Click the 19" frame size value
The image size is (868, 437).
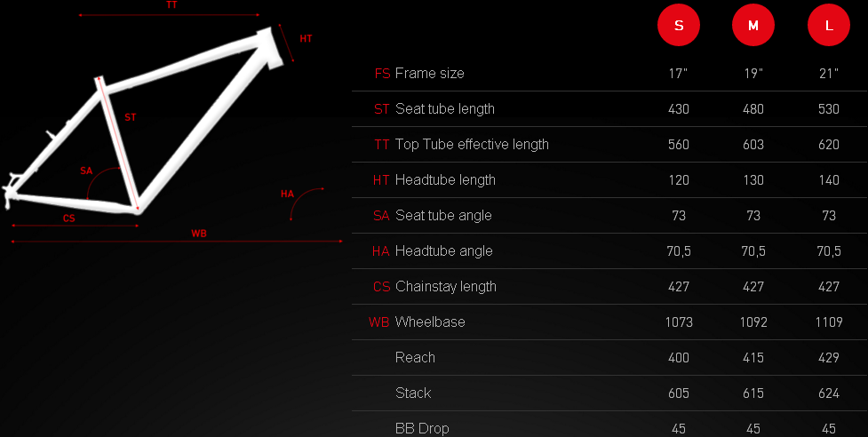click(753, 73)
